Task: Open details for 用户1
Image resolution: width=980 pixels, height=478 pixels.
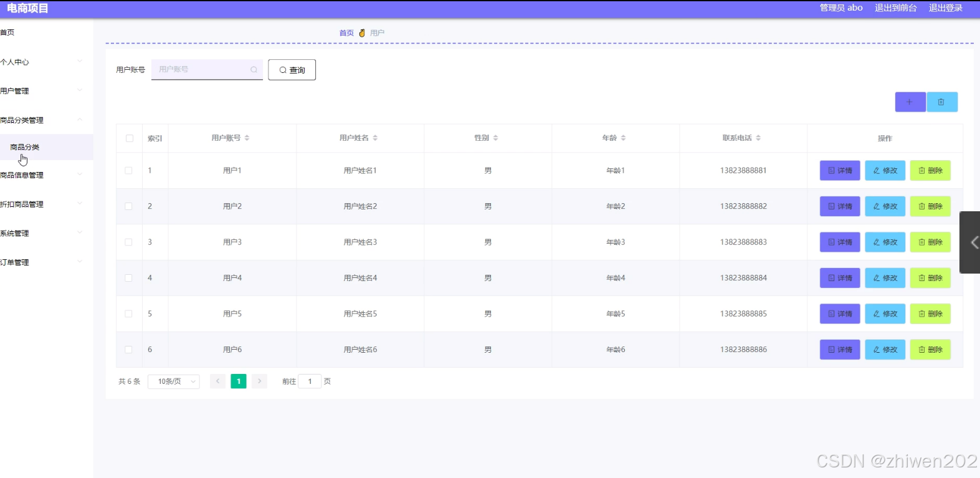Action: coord(840,171)
